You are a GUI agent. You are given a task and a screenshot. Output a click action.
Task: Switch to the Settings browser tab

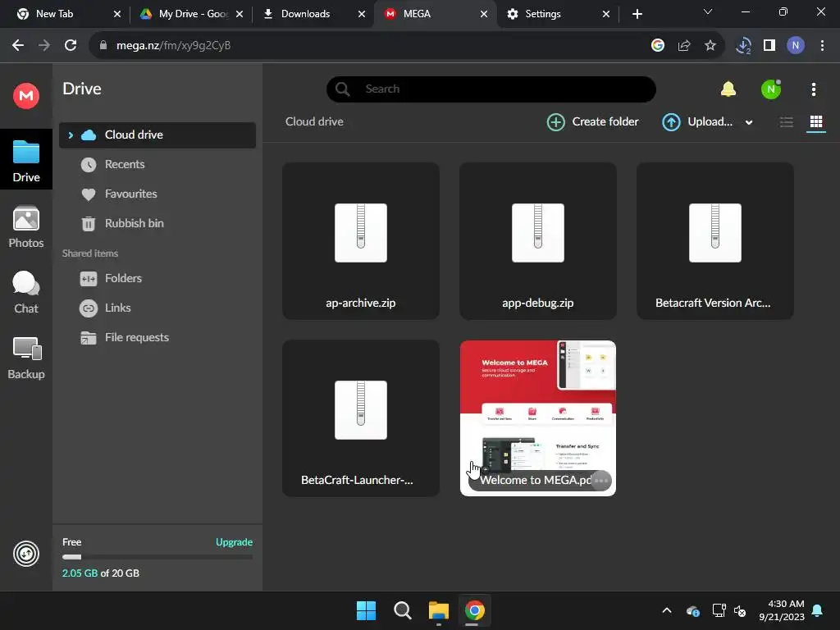pos(557,14)
